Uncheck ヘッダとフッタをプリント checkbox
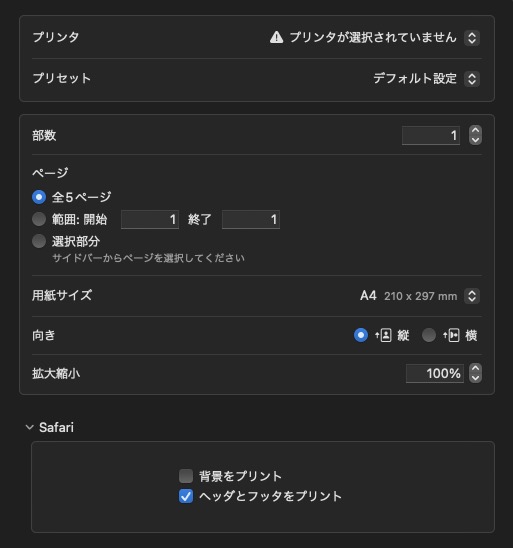 coord(186,496)
